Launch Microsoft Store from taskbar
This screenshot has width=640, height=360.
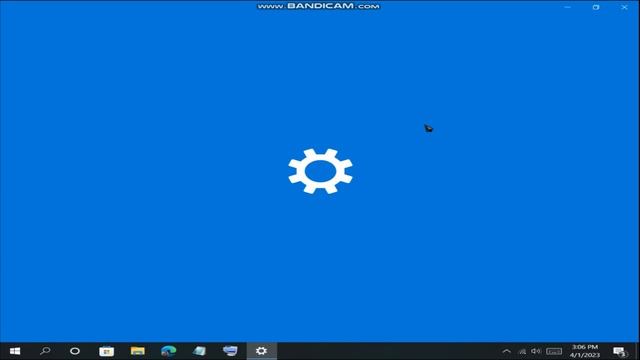pyautogui.click(x=107, y=351)
